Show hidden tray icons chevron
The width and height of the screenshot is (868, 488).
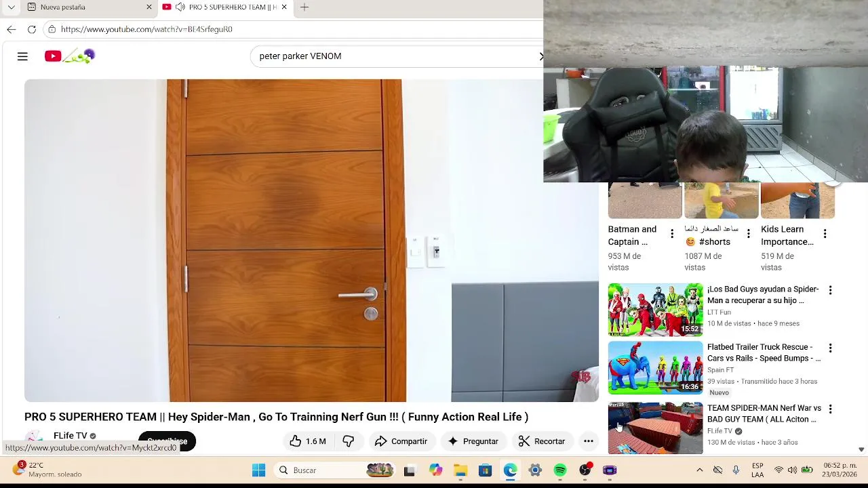(700, 470)
